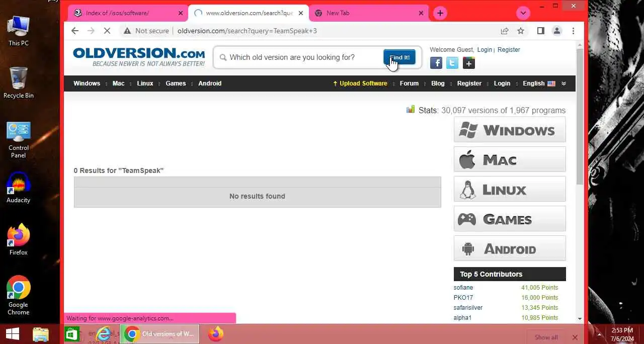Open the Forum link in nav bar

(x=409, y=83)
